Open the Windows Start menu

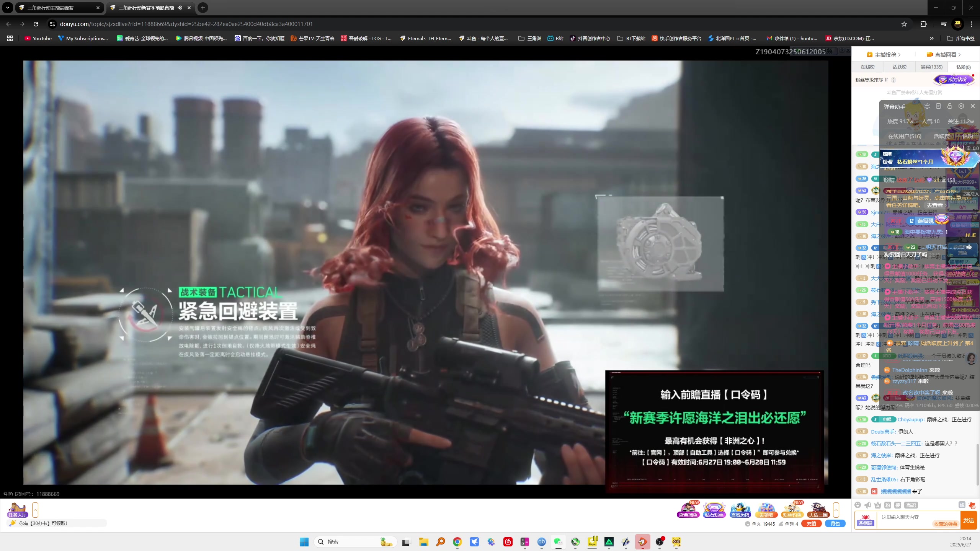point(304,542)
